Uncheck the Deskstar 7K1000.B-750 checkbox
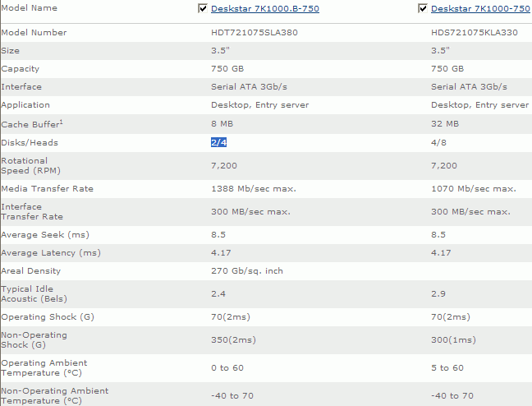The height and width of the screenshot is (406, 532). point(204,8)
